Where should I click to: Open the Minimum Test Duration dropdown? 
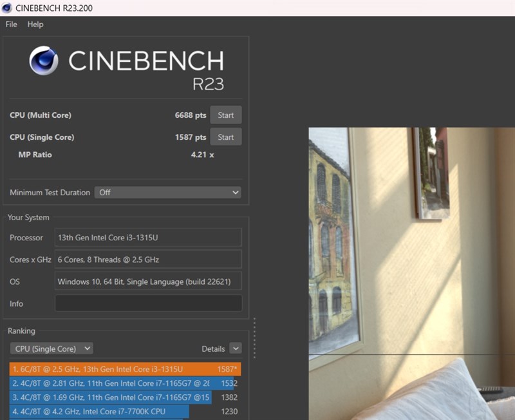[x=168, y=193]
